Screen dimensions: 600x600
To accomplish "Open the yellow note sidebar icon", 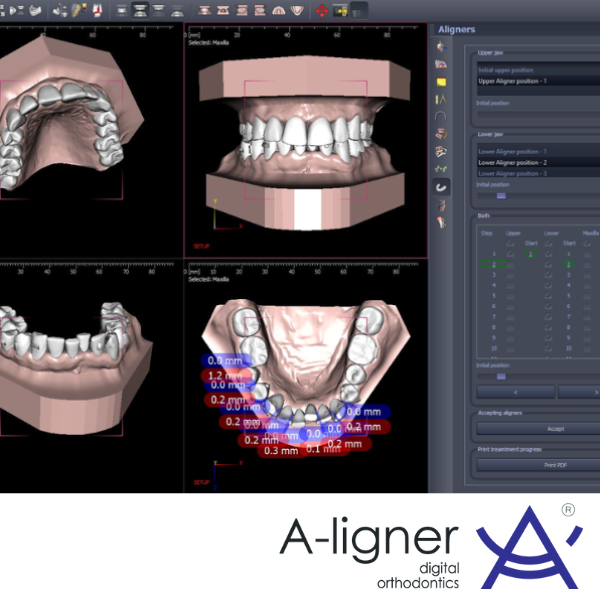I will pyautogui.click(x=441, y=82).
